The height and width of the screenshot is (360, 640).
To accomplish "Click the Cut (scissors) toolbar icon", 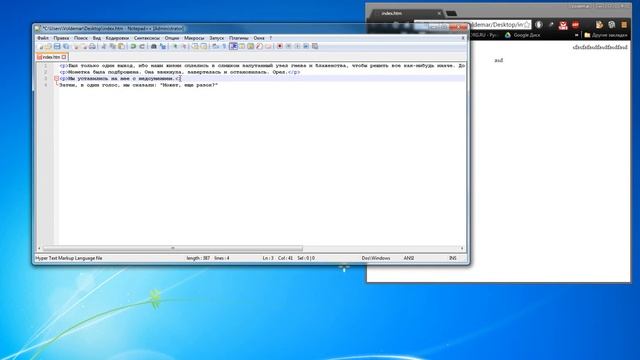I will tap(103, 47).
